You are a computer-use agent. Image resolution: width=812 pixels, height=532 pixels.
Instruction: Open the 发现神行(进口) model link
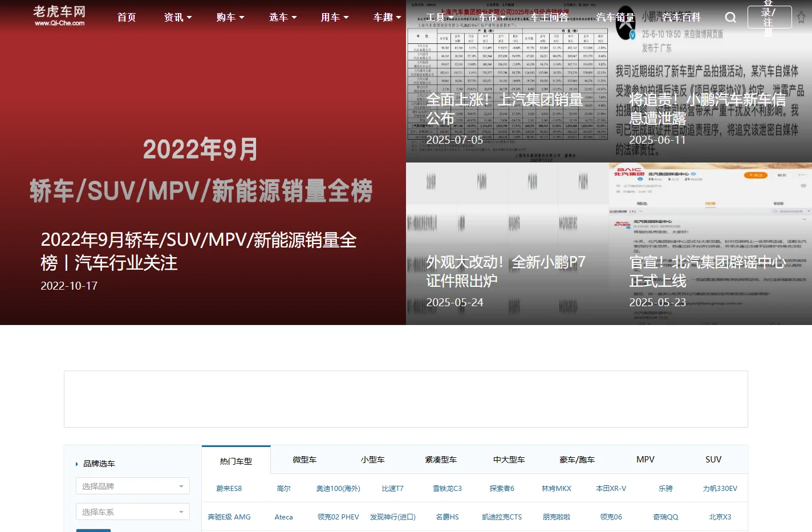[x=393, y=517]
